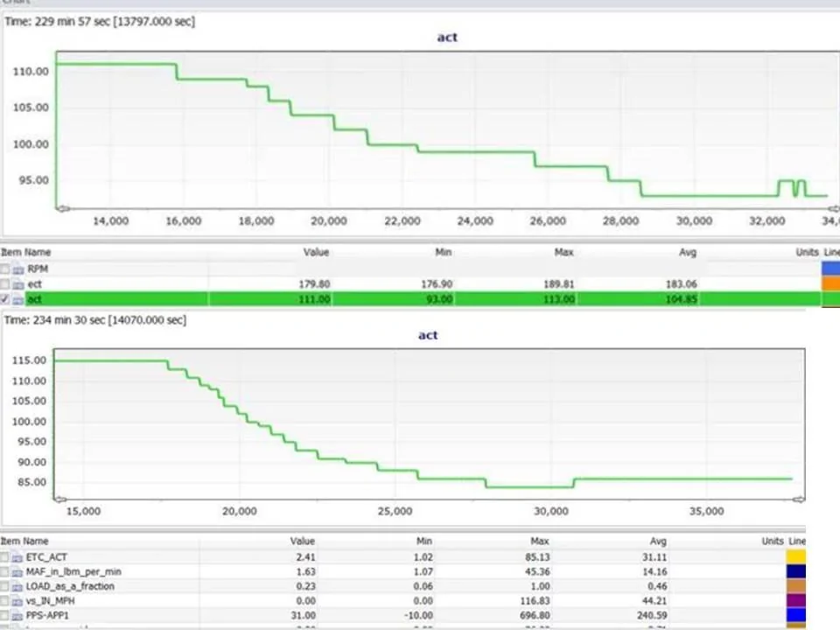Open the ETC_ACT yellow line color swatch

[796, 556]
